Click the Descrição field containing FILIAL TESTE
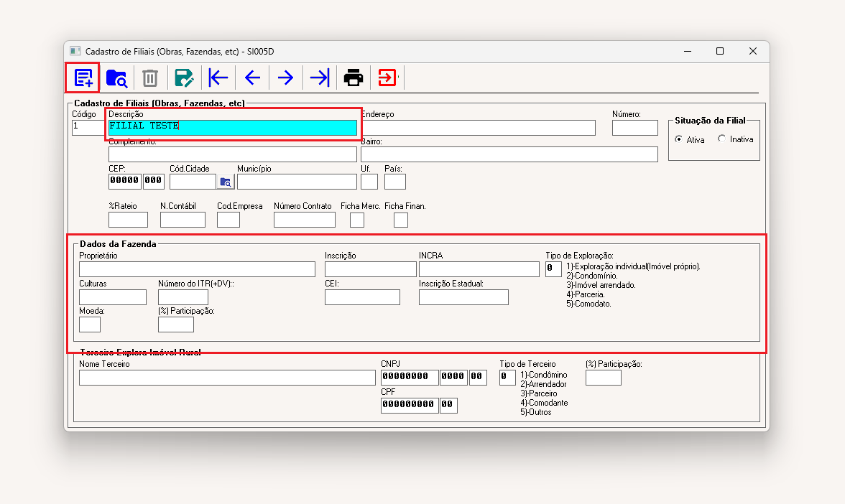This screenshot has width=845, height=504. point(233,128)
